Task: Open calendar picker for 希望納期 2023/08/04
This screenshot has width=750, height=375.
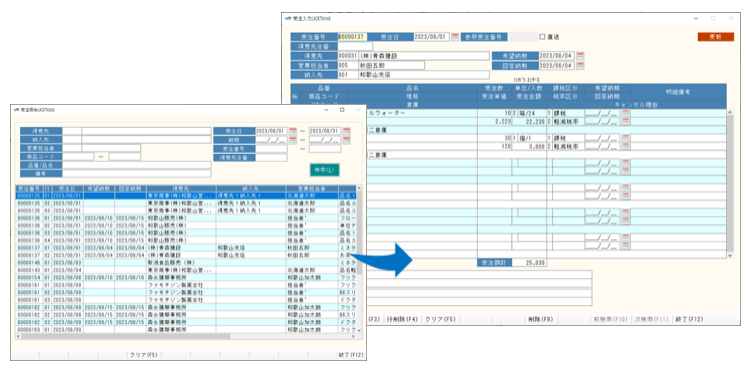Action: click(x=581, y=56)
